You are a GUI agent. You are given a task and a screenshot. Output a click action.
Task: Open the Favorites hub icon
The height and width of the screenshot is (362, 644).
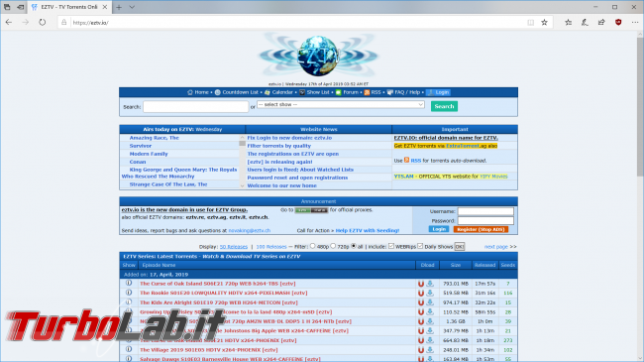pos(568,22)
